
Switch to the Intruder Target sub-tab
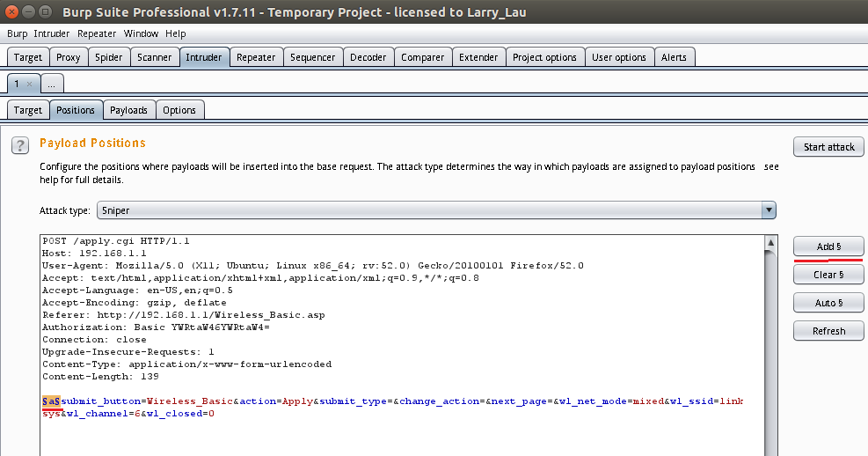coord(27,110)
